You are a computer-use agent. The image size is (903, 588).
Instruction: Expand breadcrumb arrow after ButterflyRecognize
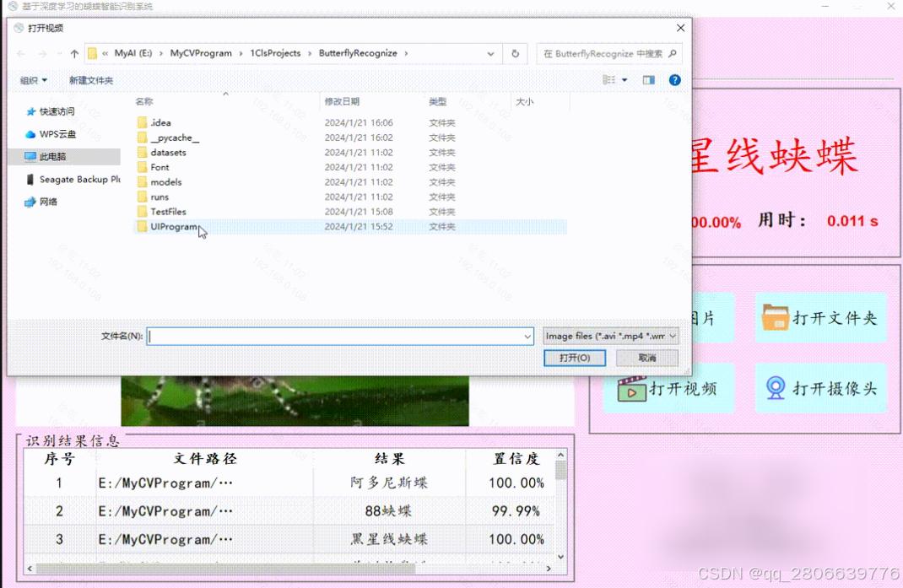click(x=406, y=53)
